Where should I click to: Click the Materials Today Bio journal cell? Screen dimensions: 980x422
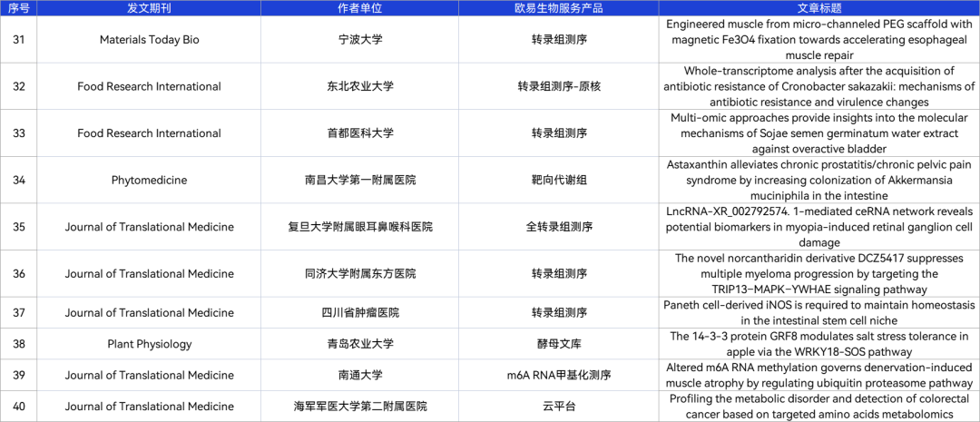click(x=150, y=39)
